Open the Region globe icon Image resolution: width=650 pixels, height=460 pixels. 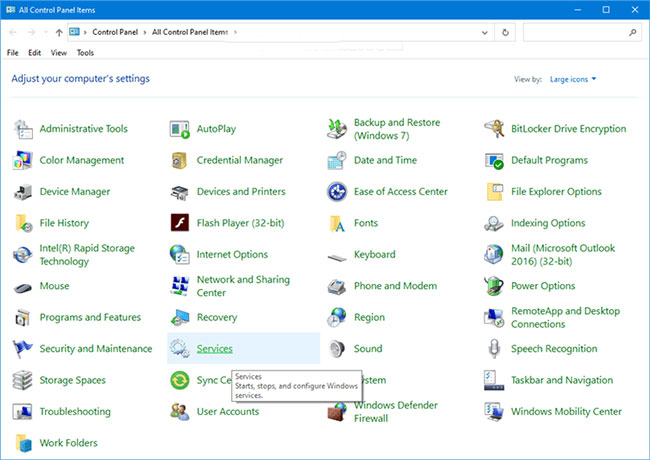click(337, 317)
